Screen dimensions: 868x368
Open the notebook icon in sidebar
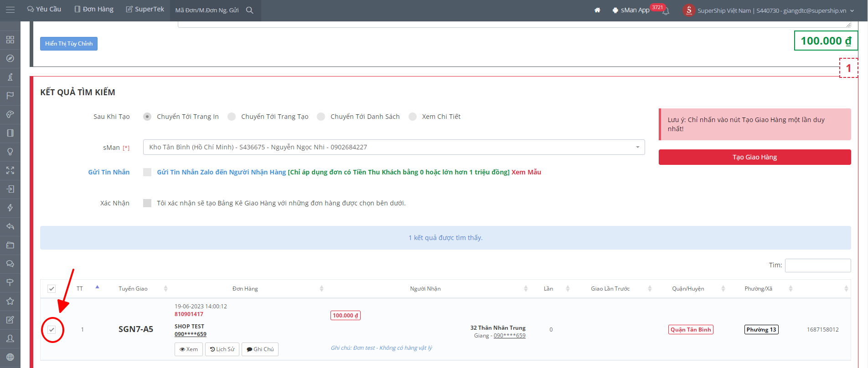click(10, 133)
